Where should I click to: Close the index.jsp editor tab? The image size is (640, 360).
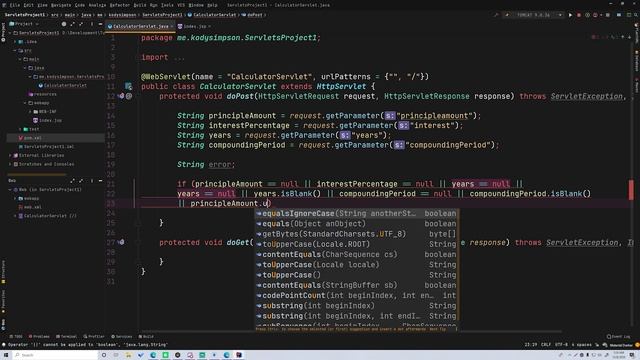(209, 27)
